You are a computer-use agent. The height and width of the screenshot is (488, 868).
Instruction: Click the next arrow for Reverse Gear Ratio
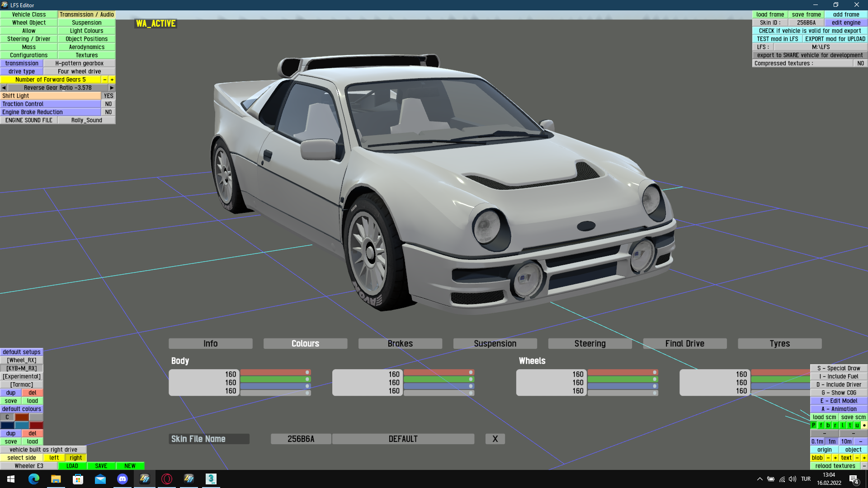112,88
